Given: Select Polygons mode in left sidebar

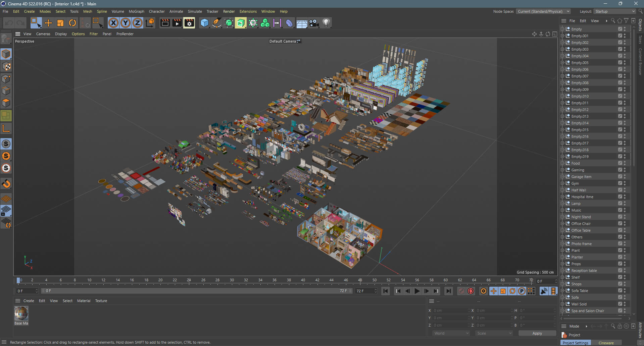Looking at the screenshot, I should (x=6, y=103).
